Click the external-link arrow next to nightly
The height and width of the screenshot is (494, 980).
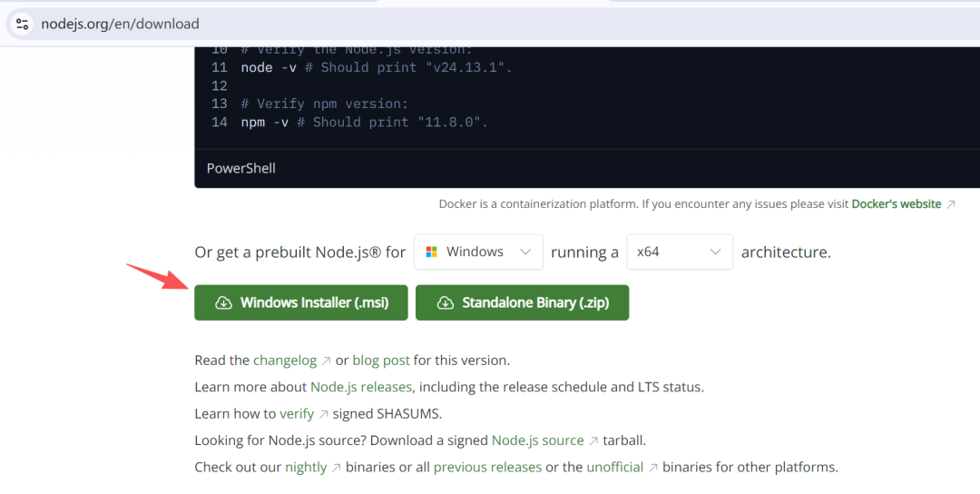point(336,468)
